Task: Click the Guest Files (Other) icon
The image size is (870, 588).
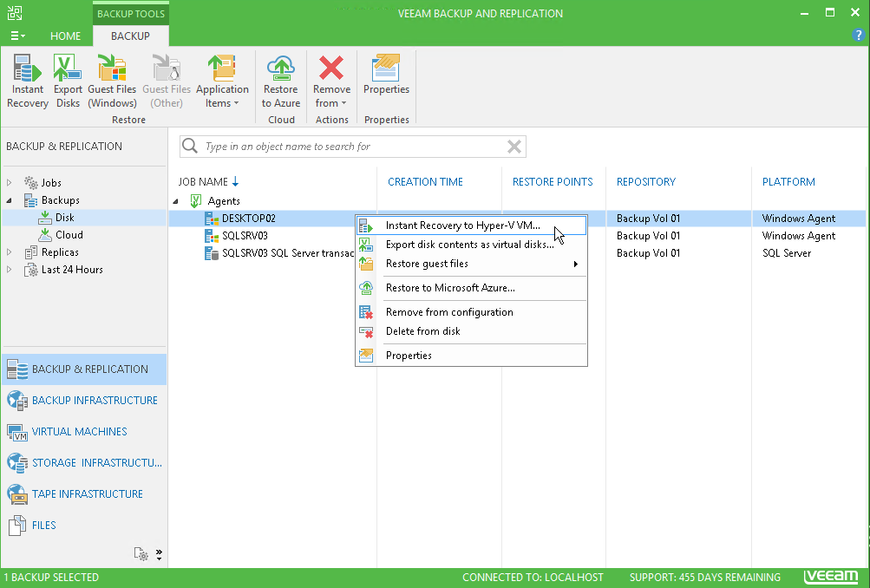Action: (167, 81)
